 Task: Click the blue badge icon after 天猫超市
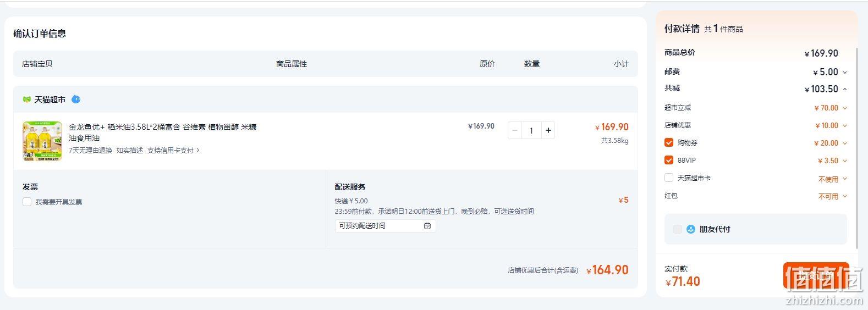tap(76, 99)
